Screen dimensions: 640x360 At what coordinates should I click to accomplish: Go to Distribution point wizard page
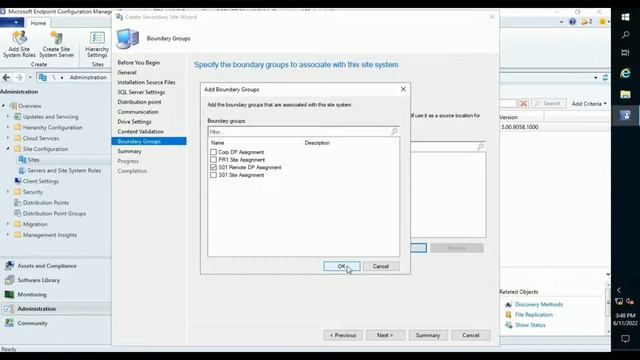click(x=139, y=102)
